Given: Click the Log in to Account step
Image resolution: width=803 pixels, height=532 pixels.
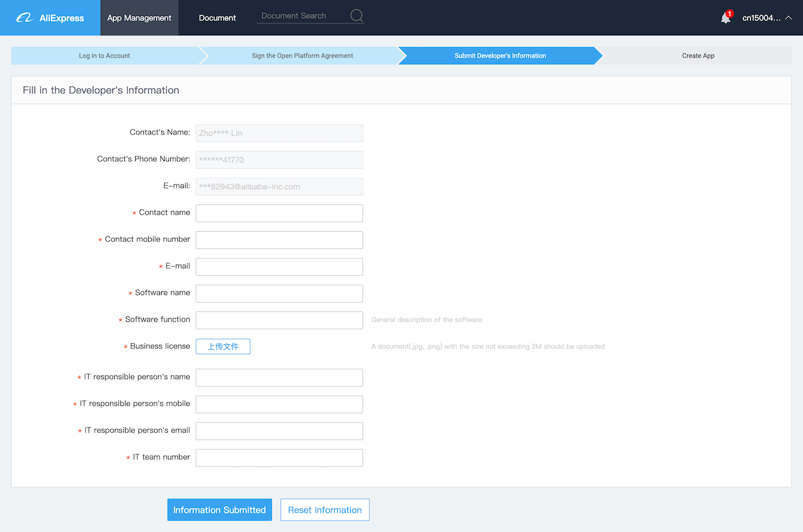Looking at the screenshot, I should [x=105, y=56].
